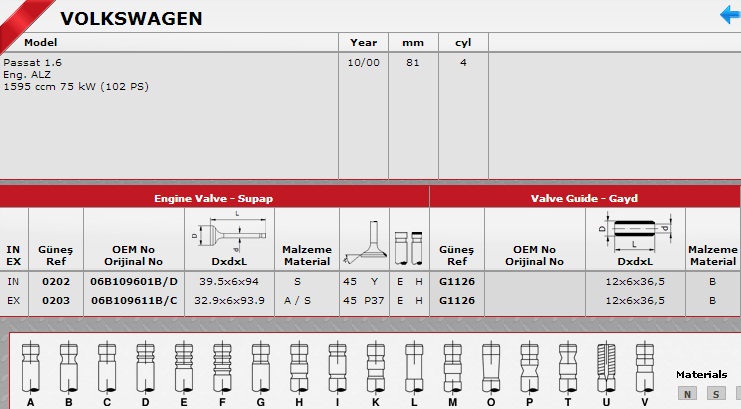
Task: Select valve stem end type T
Action: tap(568, 374)
